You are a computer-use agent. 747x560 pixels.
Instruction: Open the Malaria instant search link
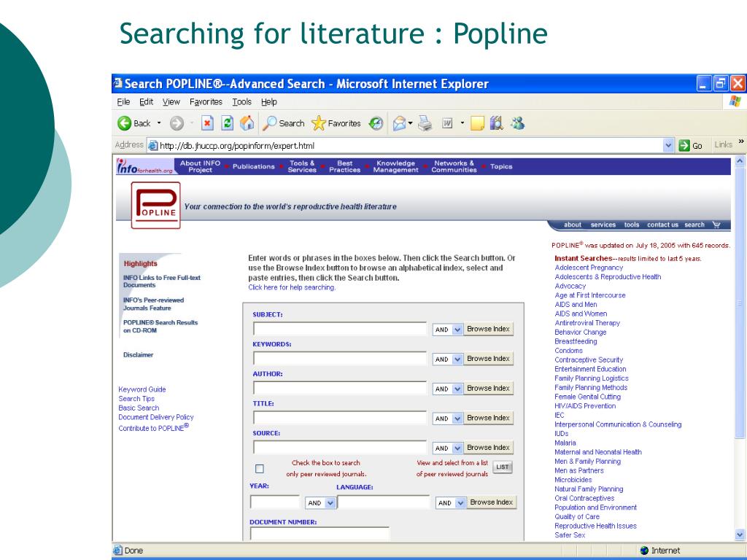click(565, 443)
